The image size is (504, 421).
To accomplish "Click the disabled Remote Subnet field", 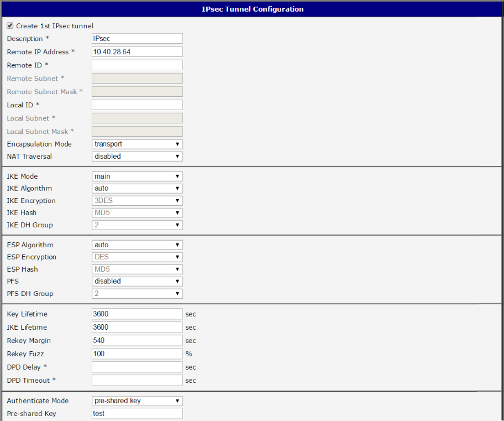I will [137, 79].
